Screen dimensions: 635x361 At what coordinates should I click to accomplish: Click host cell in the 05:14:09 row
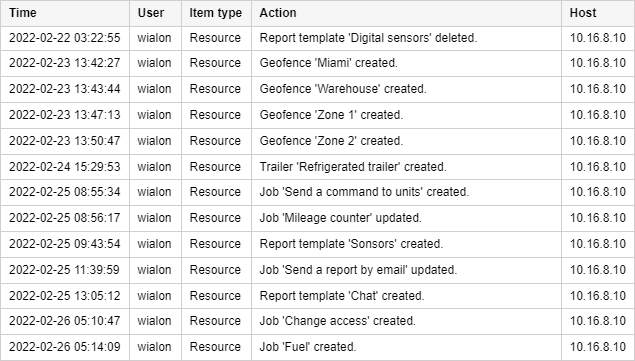tap(598, 347)
